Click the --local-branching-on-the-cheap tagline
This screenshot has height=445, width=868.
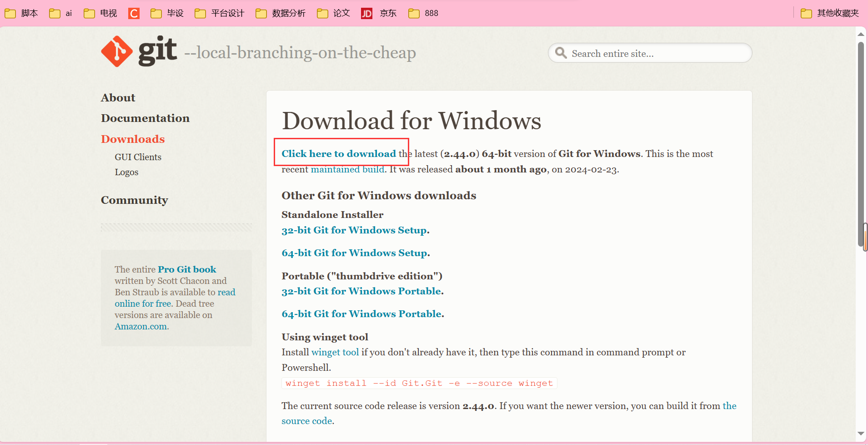[x=300, y=53]
